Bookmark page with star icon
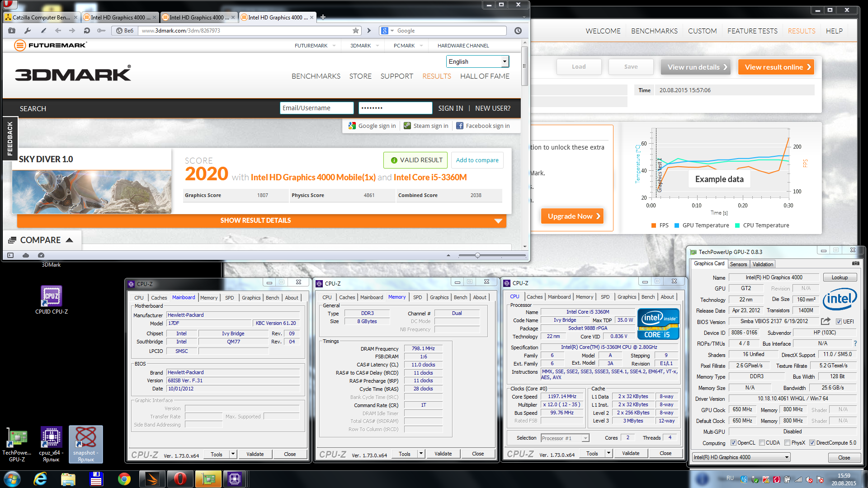The width and height of the screenshot is (868, 488). tap(356, 31)
